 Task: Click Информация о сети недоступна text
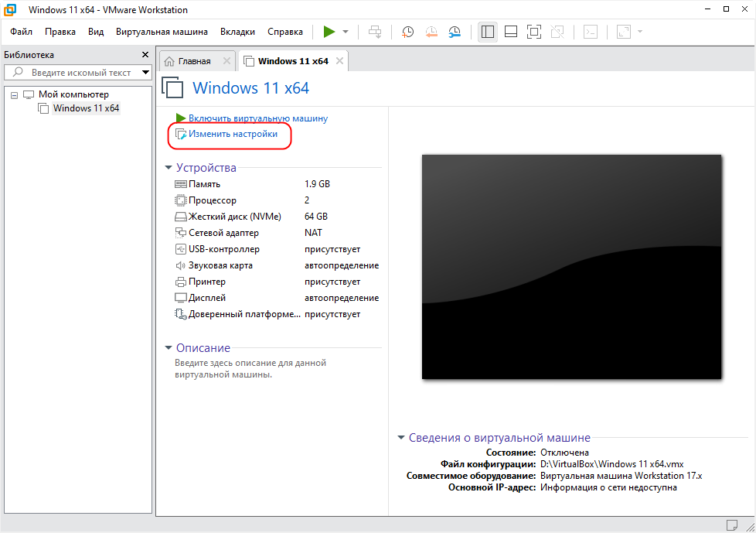[608, 487]
